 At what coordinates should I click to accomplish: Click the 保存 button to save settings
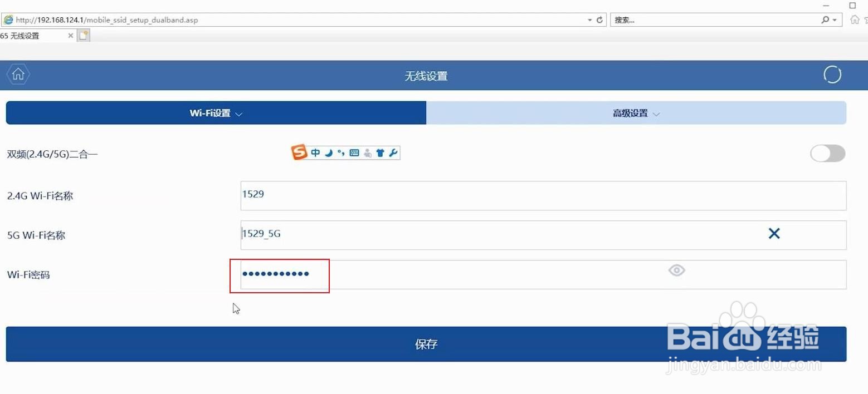[x=426, y=344]
